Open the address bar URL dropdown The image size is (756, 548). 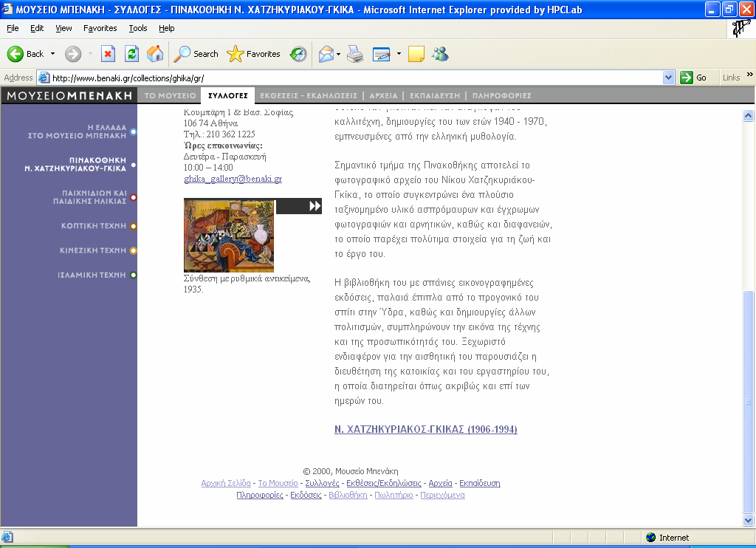[x=668, y=78]
